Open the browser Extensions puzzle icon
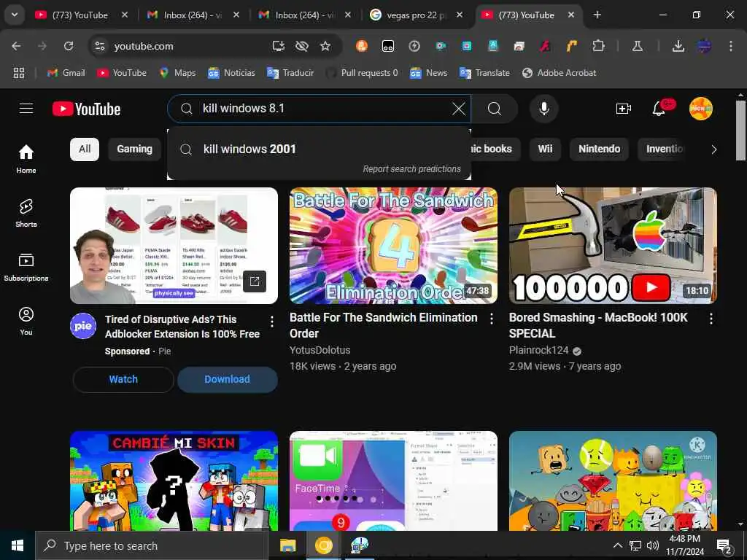 (598, 46)
